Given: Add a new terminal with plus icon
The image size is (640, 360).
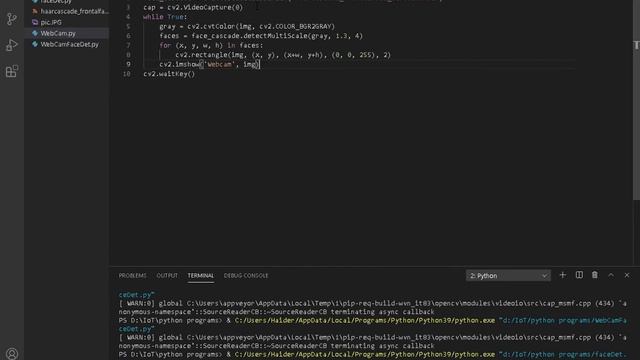Looking at the screenshot, I should point(562,275).
